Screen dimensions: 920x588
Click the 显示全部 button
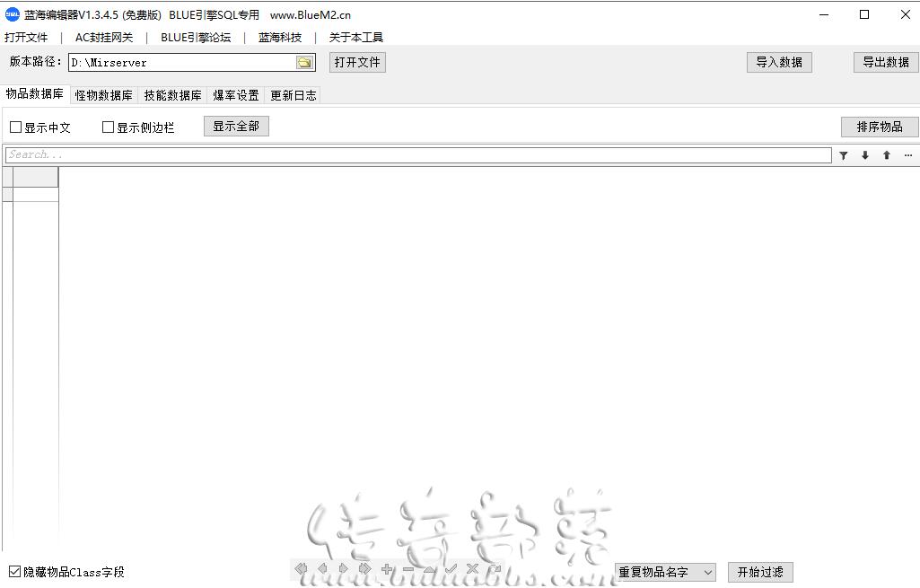236,127
